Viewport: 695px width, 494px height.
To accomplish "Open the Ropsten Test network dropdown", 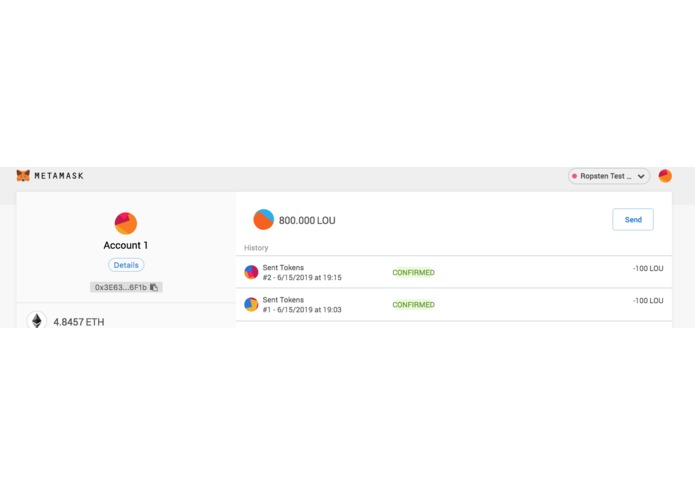I will (x=609, y=176).
